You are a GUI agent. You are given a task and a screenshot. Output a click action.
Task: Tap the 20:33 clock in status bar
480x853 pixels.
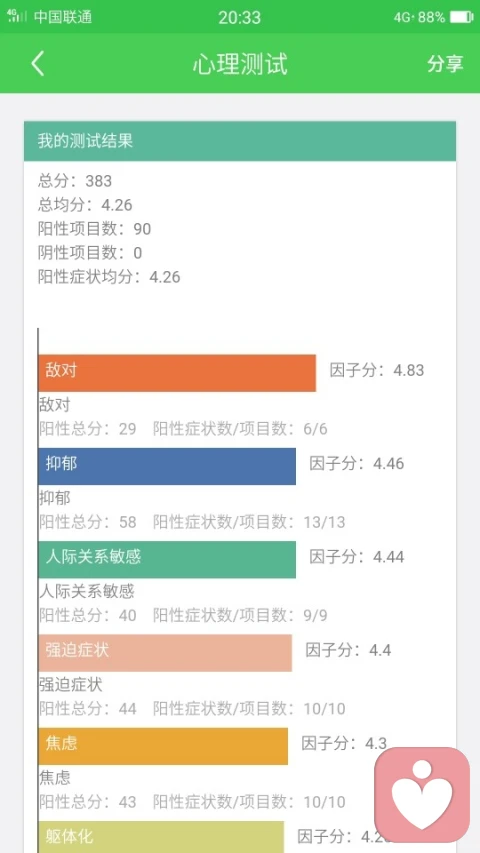tap(239, 17)
